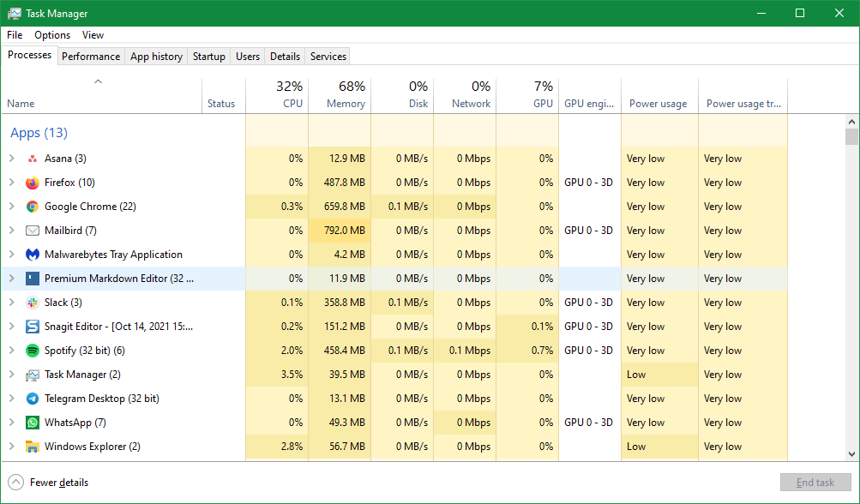This screenshot has width=860, height=504.
Task: Click the scrollbar up arrow
Action: click(850, 122)
